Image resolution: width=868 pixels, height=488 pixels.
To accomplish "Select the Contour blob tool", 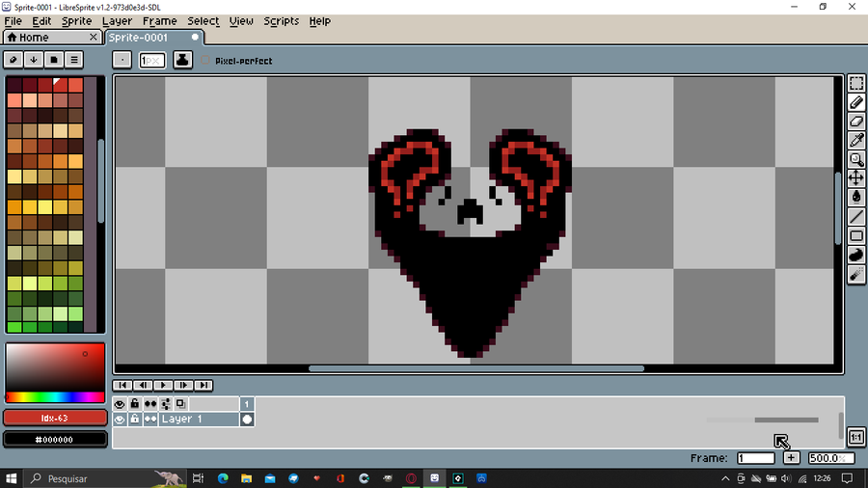I will click(855, 255).
